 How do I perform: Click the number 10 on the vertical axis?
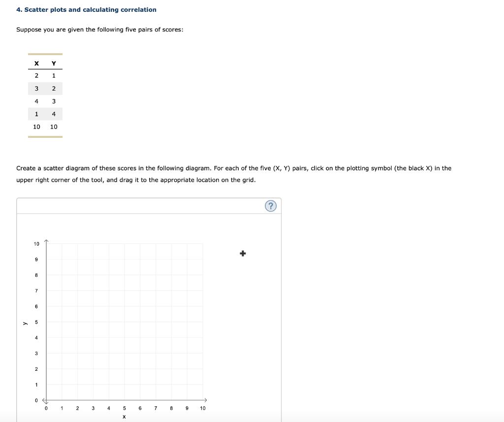[x=36, y=244]
